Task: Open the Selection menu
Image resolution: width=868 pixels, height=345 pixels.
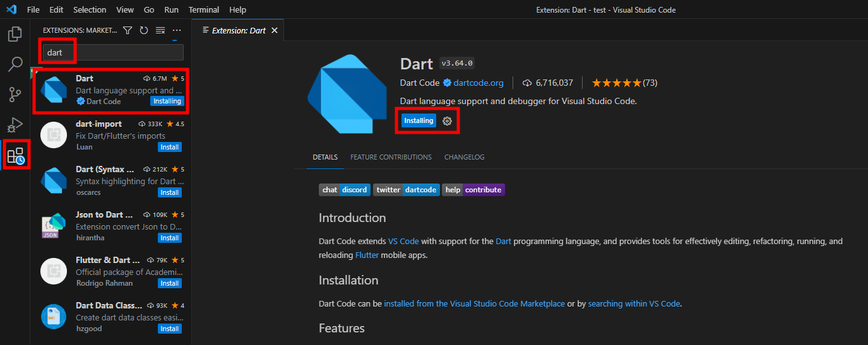Action: (x=90, y=10)
